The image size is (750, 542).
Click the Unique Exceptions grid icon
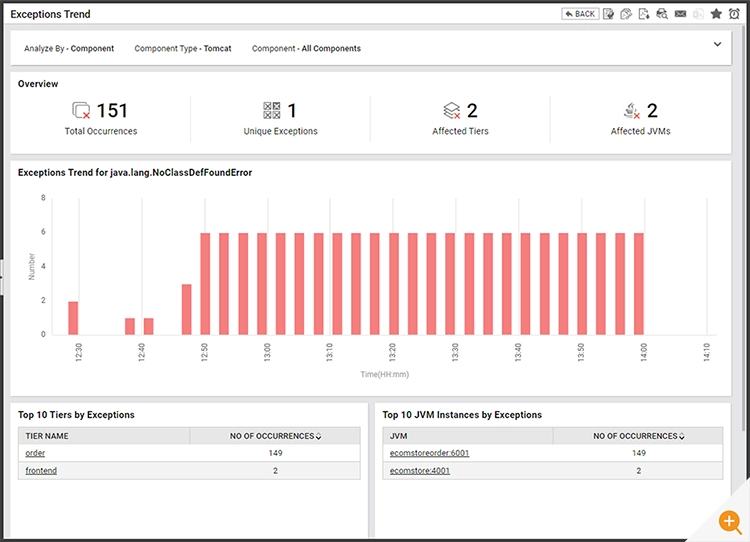272,111
